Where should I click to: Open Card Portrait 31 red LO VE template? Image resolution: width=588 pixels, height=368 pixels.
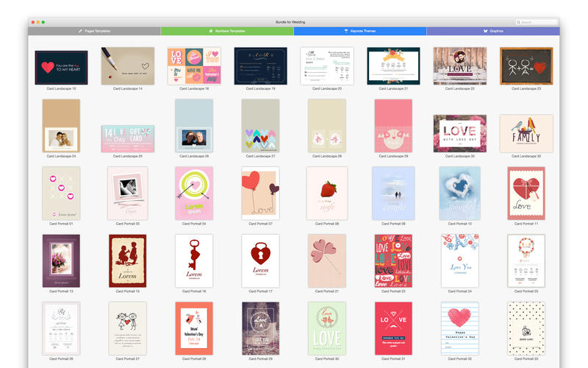point(393,328)
